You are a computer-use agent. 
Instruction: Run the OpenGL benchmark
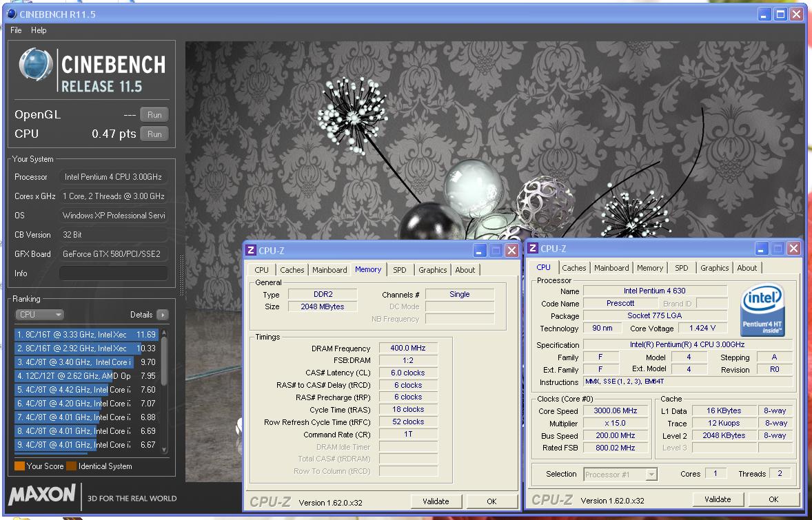pos(154,114)
